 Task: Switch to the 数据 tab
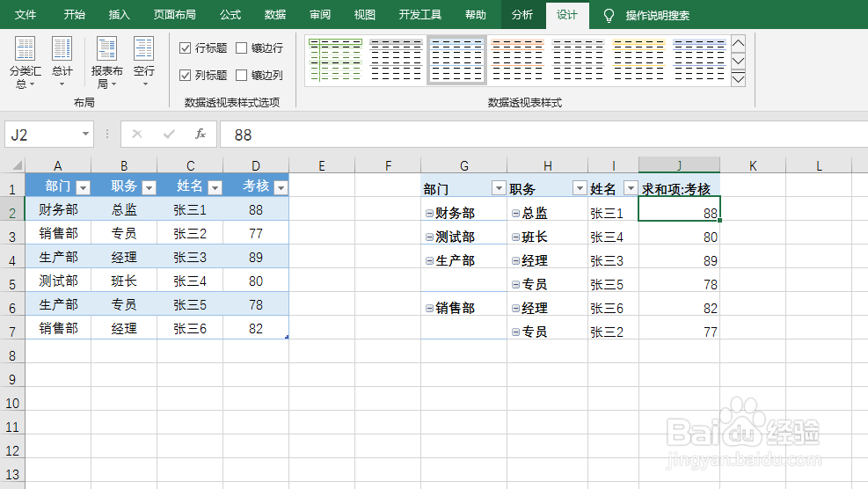275,15
